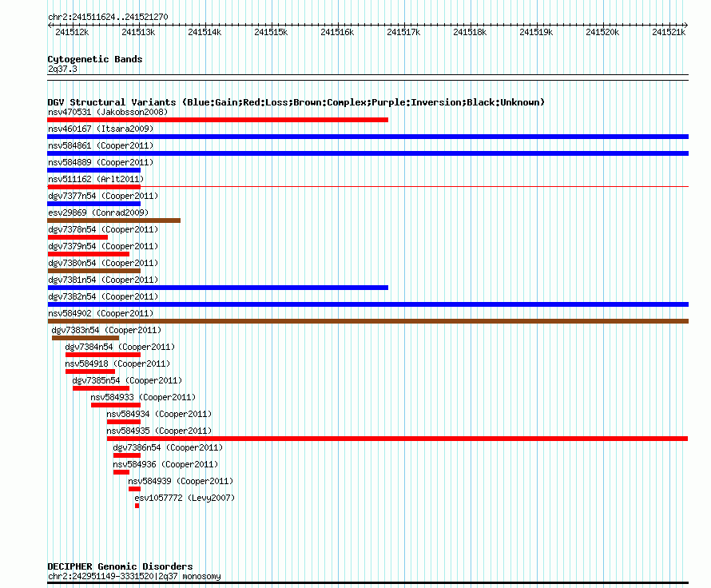Select the red dgv7379n54 loss bar
The image size is (711, 588).
[89, 254]
